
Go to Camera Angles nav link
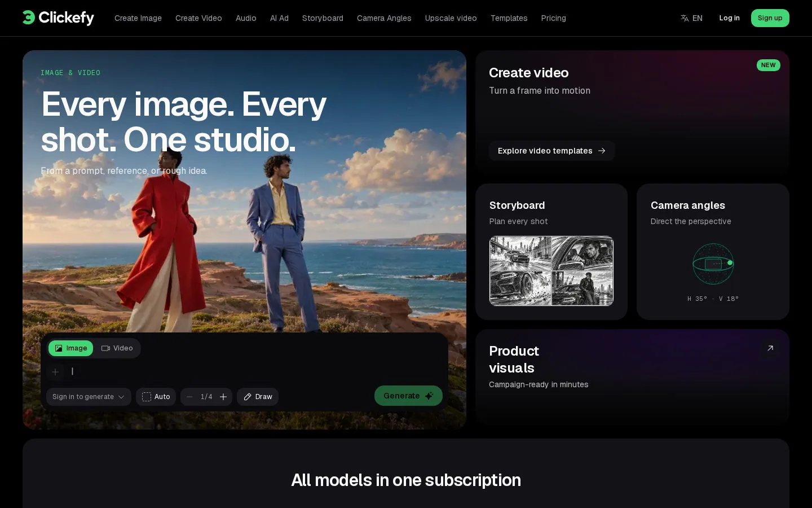384,18
